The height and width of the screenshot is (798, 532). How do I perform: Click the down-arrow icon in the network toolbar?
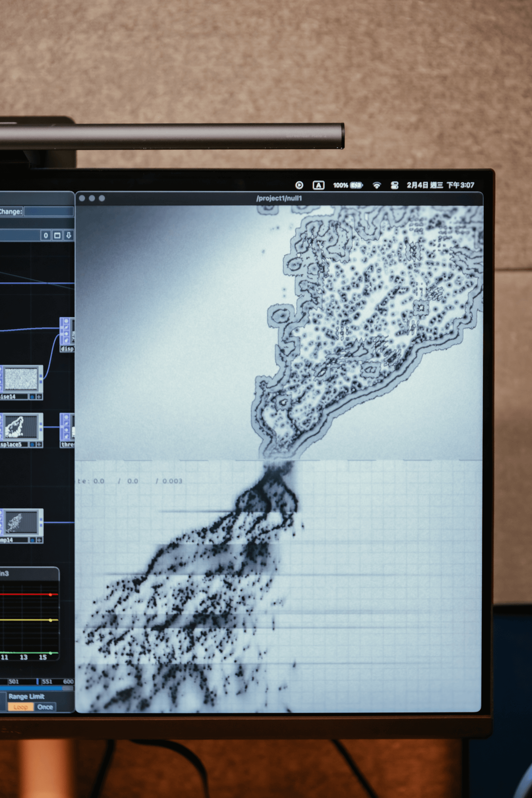69,235
